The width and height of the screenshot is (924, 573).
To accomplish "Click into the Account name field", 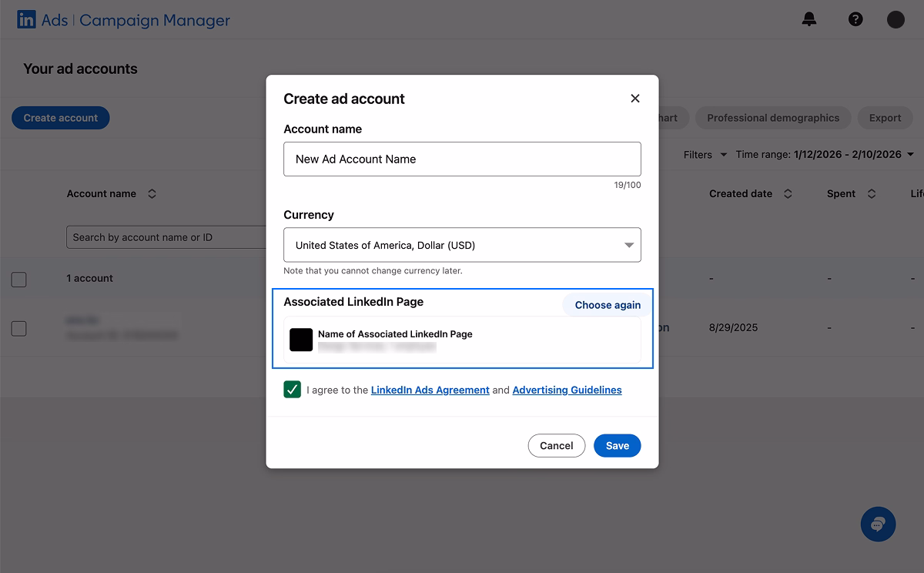I will coord(462,159).
